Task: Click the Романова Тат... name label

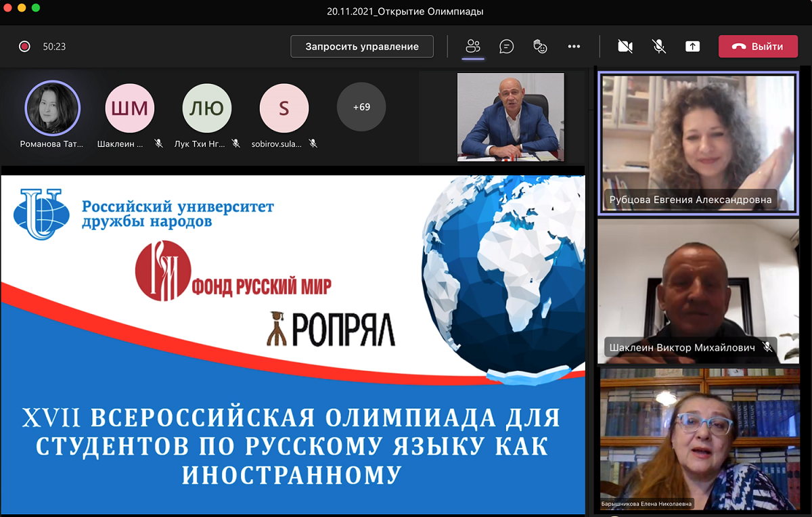Action: click(53, 143)
